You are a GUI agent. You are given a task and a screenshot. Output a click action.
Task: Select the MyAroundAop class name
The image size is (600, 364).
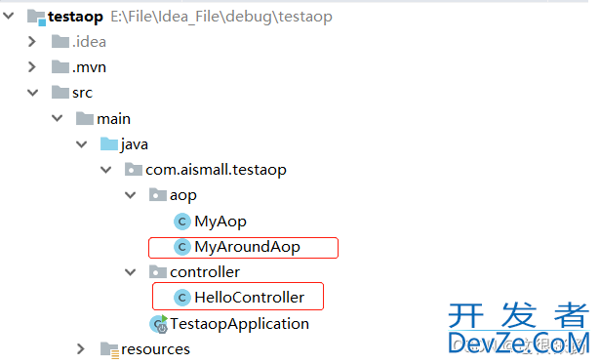pos(247,247)
